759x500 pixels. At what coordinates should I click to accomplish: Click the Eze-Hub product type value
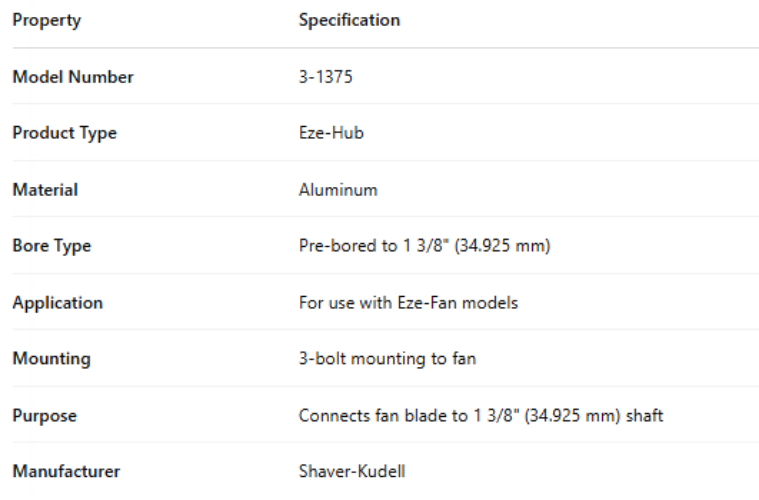[331, 133]
